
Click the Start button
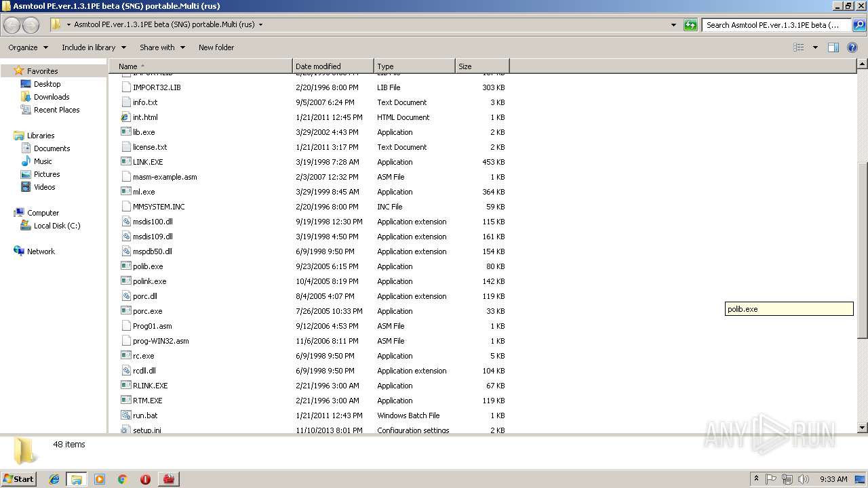(x=19, y=479)
